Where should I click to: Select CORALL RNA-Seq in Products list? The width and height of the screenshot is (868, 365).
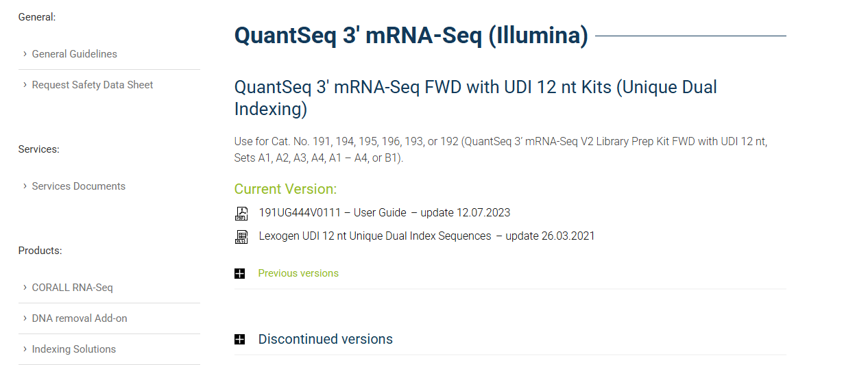[x=72, y=288]
